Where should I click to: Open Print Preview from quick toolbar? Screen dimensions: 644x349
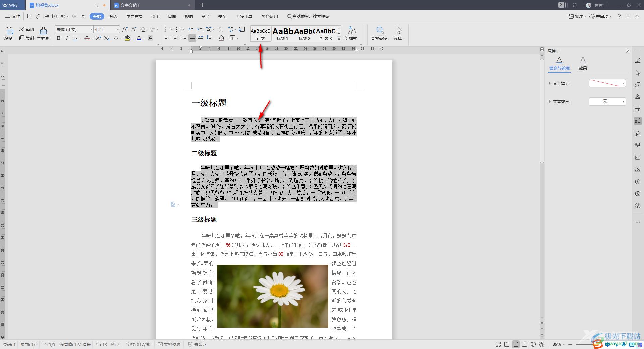pos(55,16)
